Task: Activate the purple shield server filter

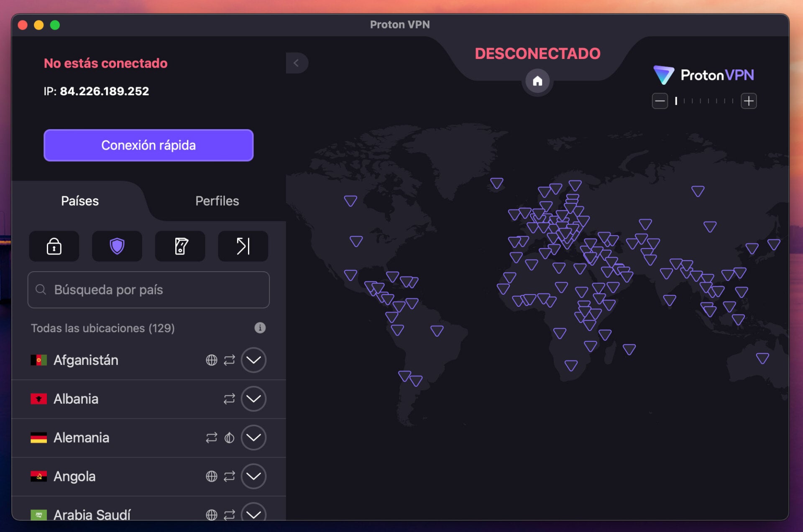Action: [x=117, y=246]
